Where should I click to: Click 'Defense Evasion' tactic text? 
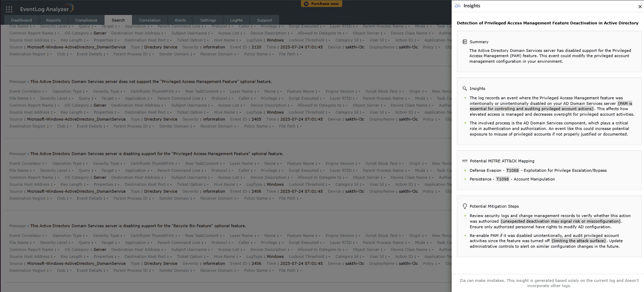pos(485,170)
